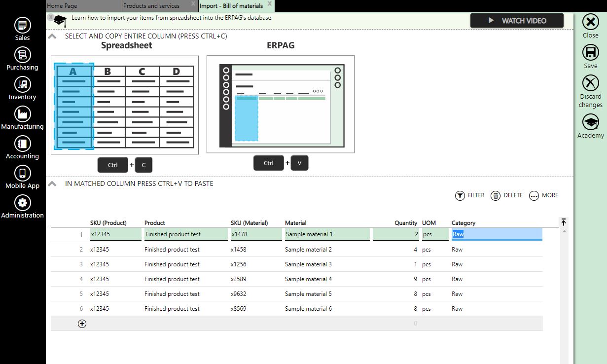Image resolution: width=607 pixels, height=364 pixels.
Task: Click the Ctrl key under ERPAG diagram
Action: (269, 163)
